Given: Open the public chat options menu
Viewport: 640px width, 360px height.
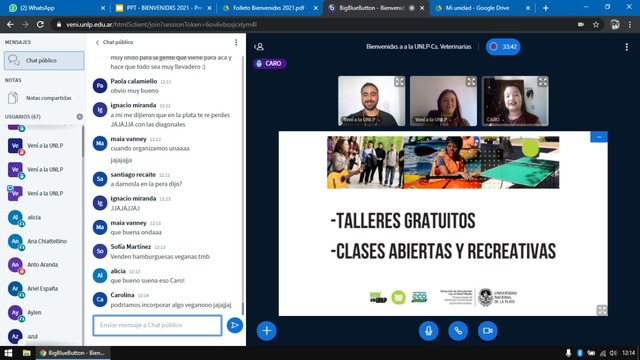Looking at the screenshot, I should [x=236, y=42].
